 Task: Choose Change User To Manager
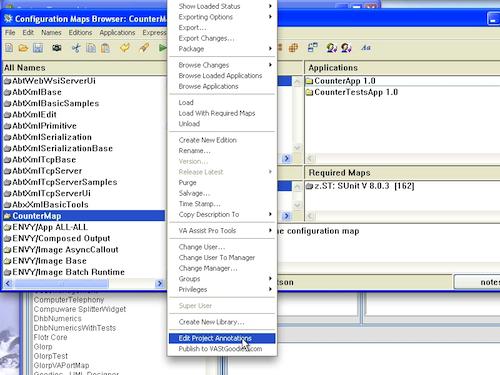pyautogui.click(x=222, y=258)
